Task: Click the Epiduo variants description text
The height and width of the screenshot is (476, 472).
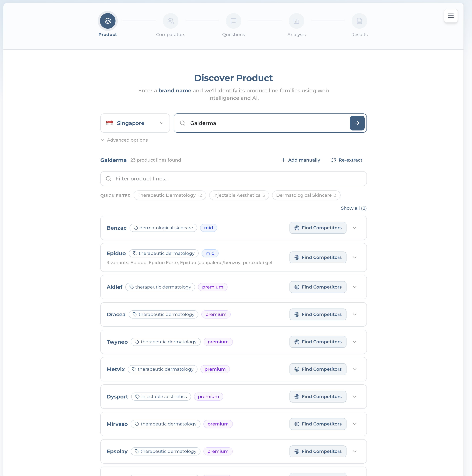Action: point(189,263)
